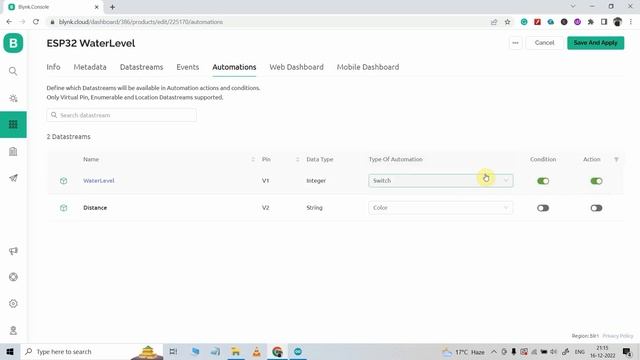Open the tab search chevron in Chrome's title bar

tap(573, 7)
